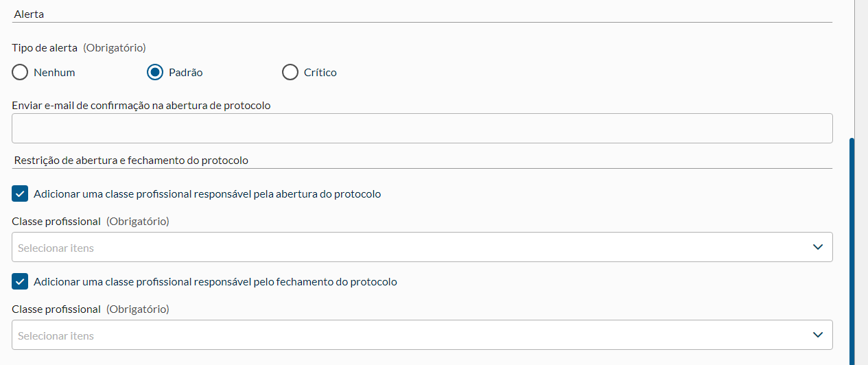Click "Classe profissional" label under abertura checkbox

click(56, 222)
